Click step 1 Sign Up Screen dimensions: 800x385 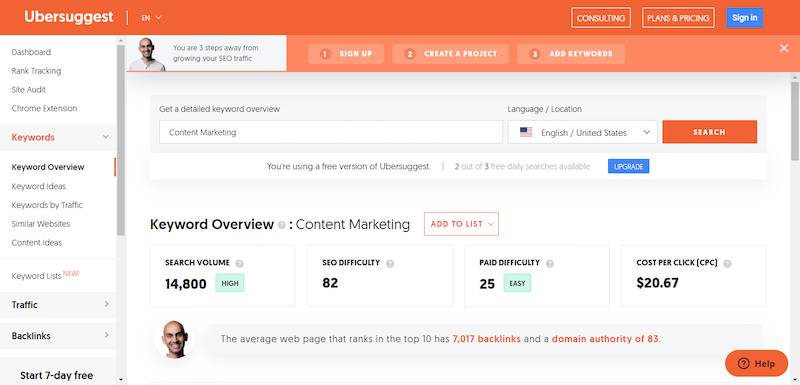pos(346,54)
